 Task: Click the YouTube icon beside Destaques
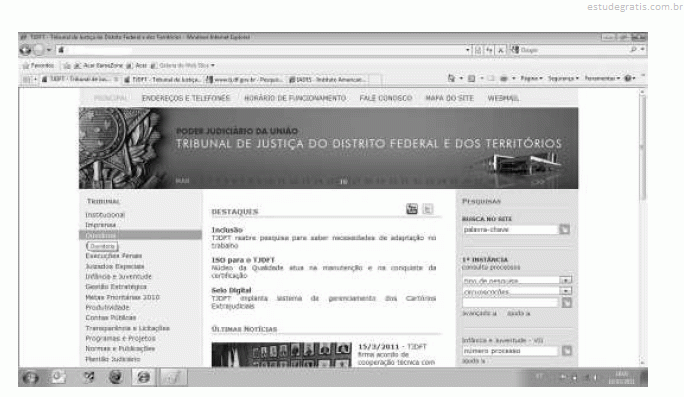(x=412, y=209)
